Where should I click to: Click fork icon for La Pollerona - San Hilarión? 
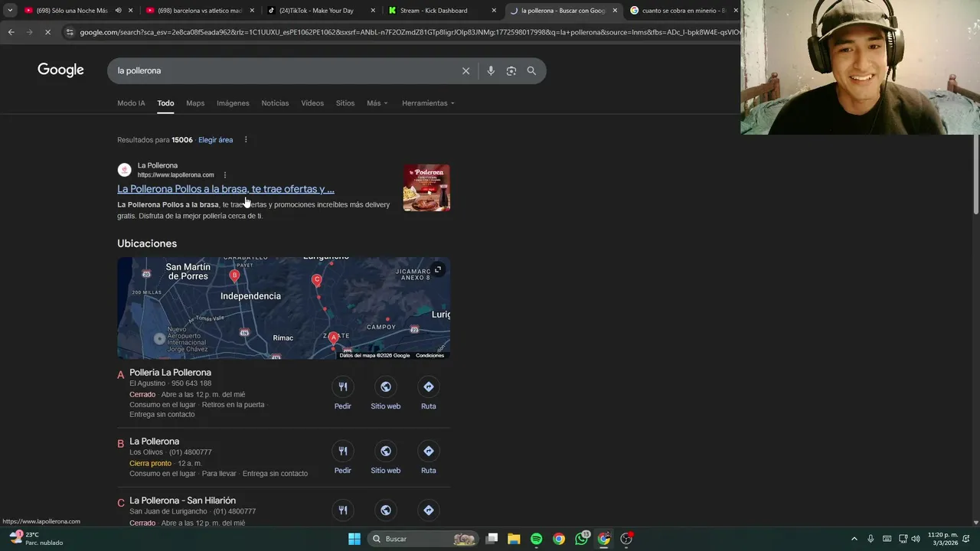(x=343, y=510)
